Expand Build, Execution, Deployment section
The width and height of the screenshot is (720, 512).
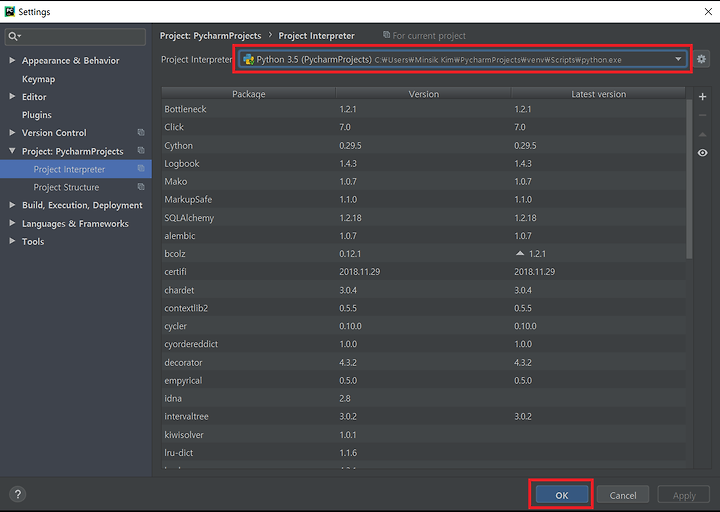pos(12,205)
